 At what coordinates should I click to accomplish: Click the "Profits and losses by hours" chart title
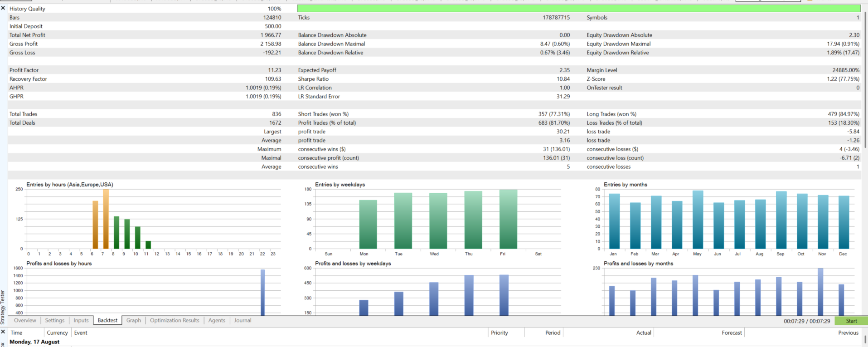click(59, 264)
